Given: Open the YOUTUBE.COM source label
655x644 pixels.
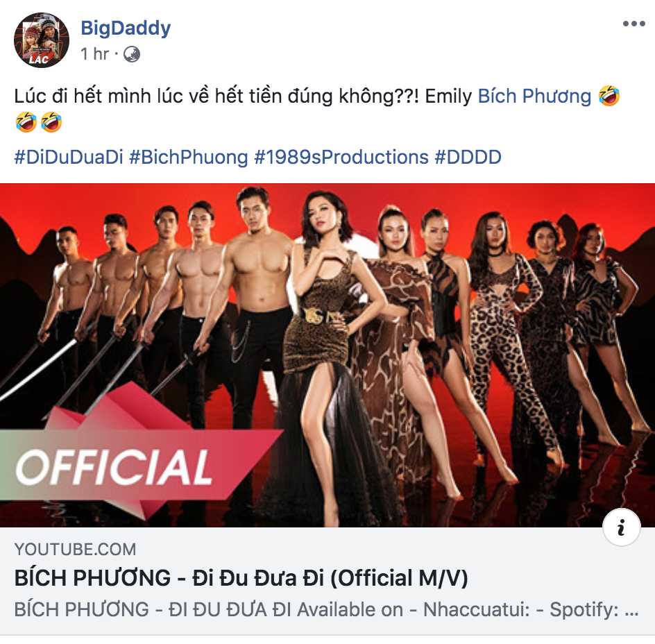Looking at the screenshot, I should pos(75,549).
